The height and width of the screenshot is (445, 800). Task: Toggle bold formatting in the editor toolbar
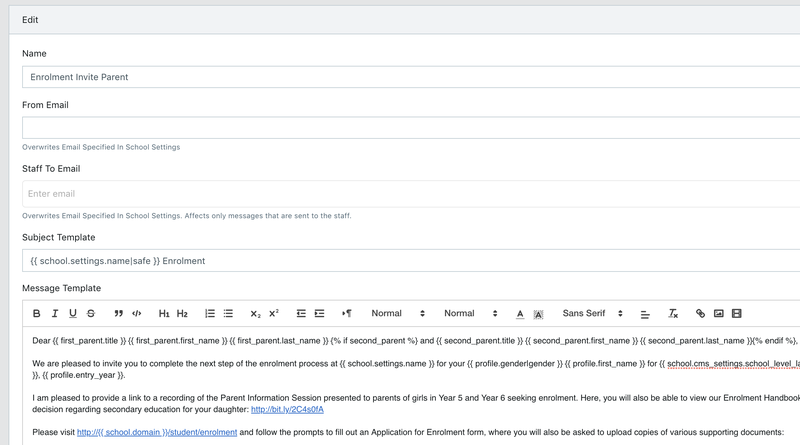tap(37, 313)
